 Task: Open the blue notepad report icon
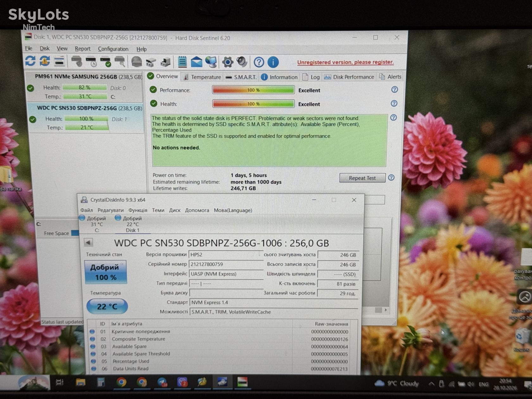(x=182, y=61)
